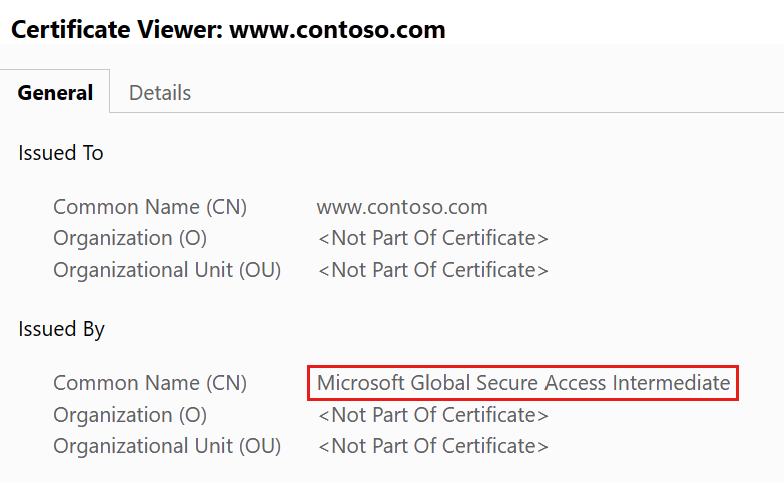Click Organization (O) label under Issued By
This screenshot has width=784, height=483.
click(x=130, y=414)
